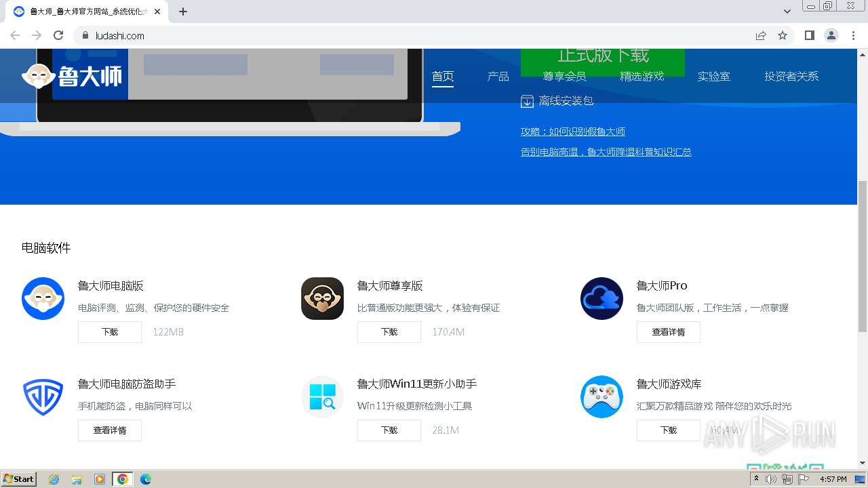The height and width of the screenshot is (488, 868).
Task: Click the 电脑软件 section heading
Action: click(46, 248)
